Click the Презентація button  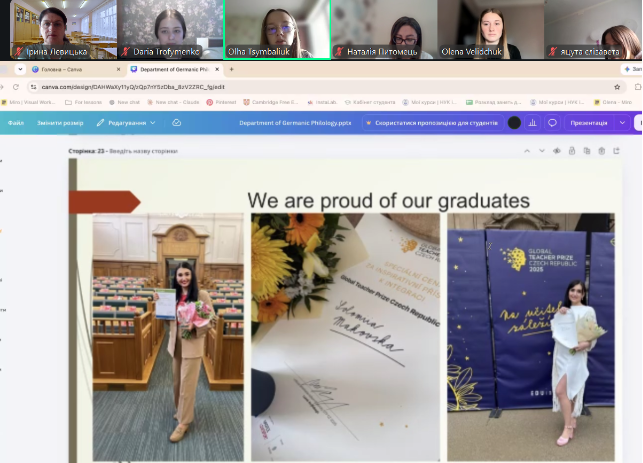589,123
